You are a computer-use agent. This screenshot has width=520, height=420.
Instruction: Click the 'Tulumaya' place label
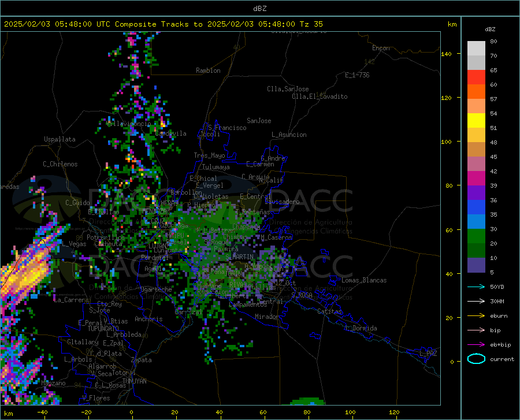click(216, 167)
